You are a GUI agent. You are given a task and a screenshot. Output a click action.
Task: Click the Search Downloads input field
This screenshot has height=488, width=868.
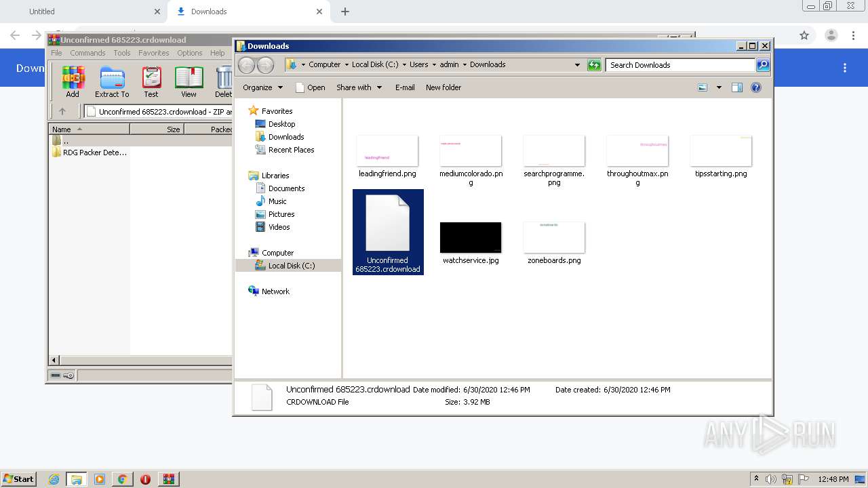tap(680, 65)
